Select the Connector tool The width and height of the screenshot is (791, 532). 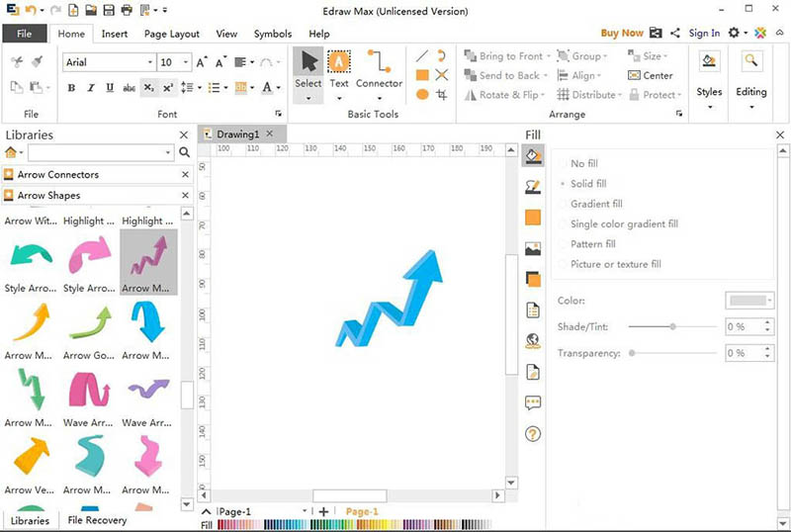coord(379,68)
